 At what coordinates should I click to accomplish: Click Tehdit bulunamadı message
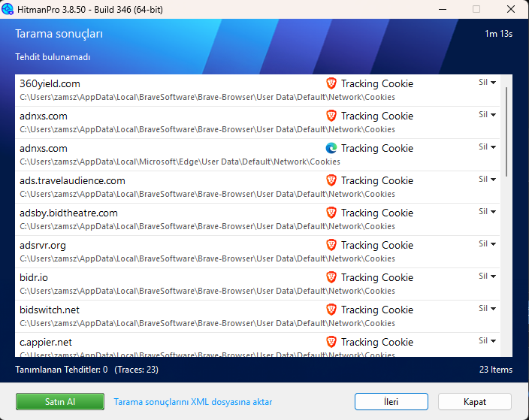click(x=53, y=57)
